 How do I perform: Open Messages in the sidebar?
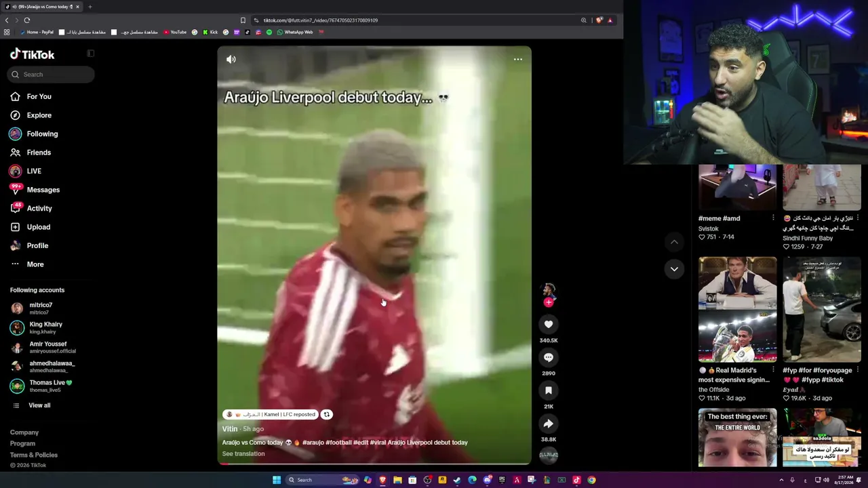point(43,190)
